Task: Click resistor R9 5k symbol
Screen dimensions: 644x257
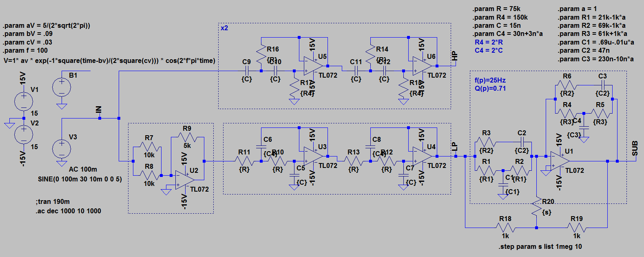Action: coord(187,137)
